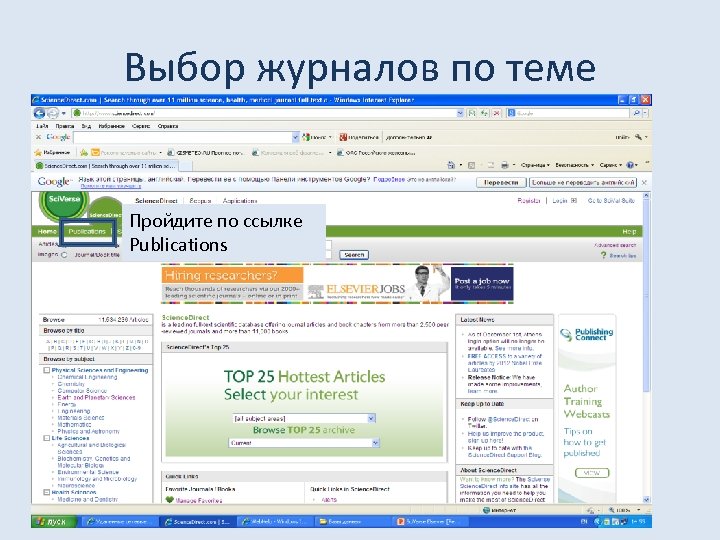
Task: Open the Страница (Page) dropdown menu
Action: (535, 165)
